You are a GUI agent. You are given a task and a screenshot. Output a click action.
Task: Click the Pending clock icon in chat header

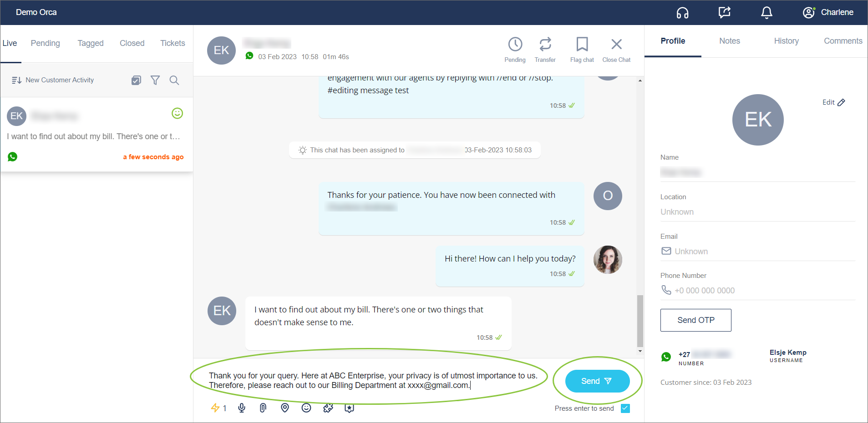515,45
